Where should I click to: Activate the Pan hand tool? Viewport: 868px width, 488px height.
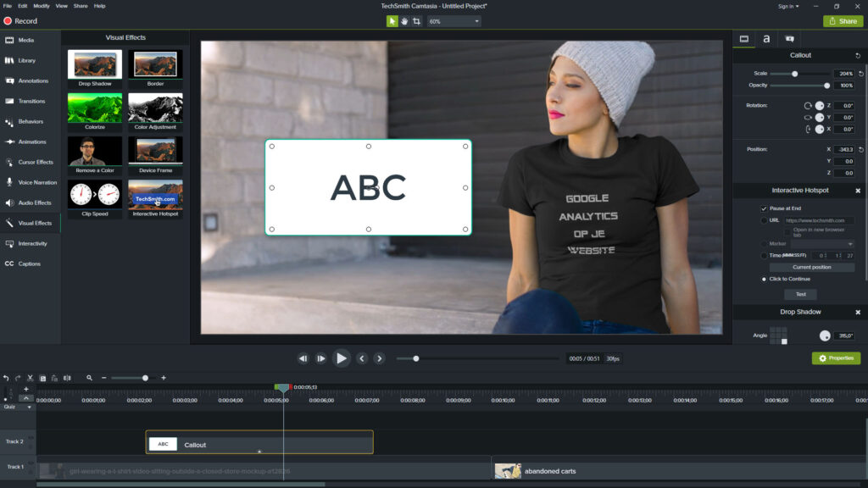click(404, 21)
